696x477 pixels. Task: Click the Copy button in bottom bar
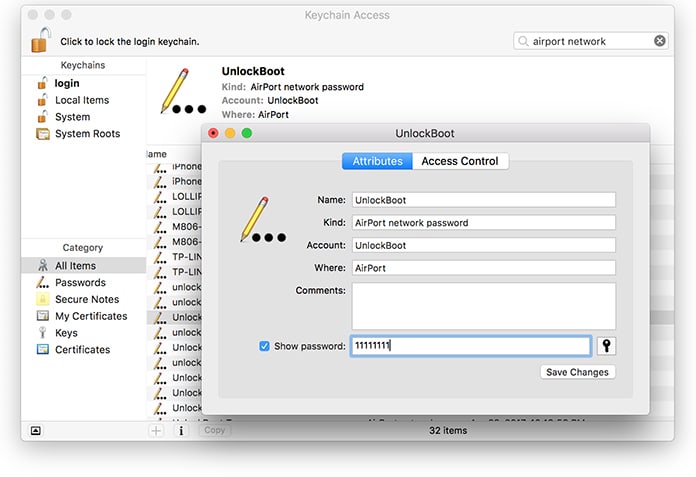(215, 430)
